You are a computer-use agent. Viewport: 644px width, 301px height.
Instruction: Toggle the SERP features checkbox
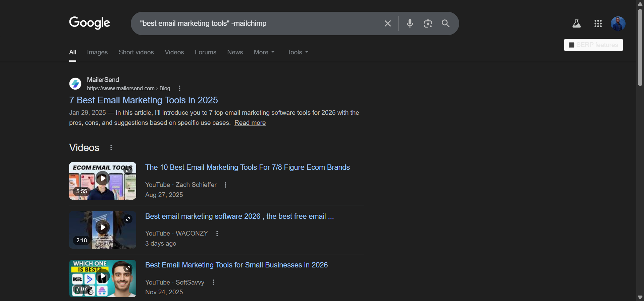click(572, 45)
